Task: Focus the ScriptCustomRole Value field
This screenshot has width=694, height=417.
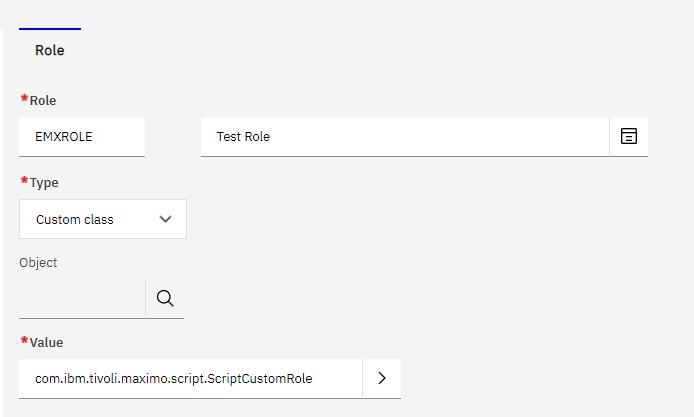Action: 191,378
